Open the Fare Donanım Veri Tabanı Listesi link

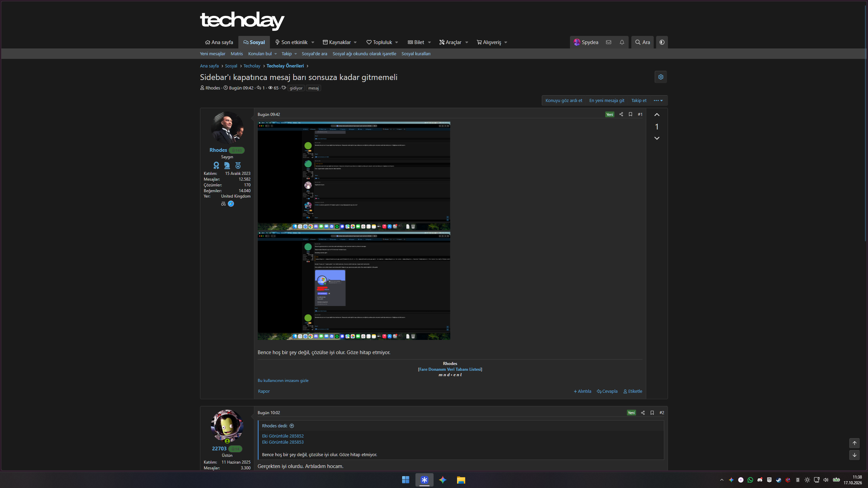tap(450, 369)
